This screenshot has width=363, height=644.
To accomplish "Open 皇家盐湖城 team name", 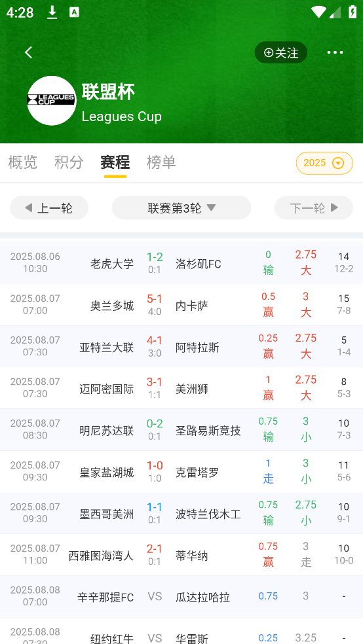I will [106, 473].
